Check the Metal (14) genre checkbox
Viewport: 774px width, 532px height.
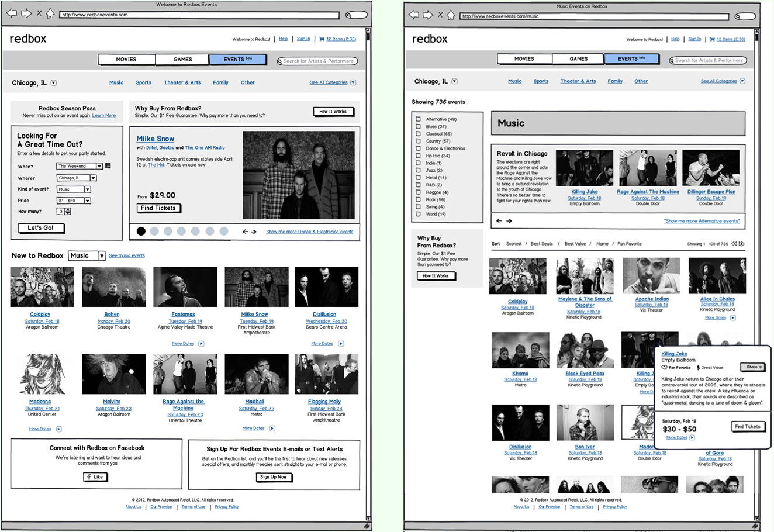click(418, 178)
